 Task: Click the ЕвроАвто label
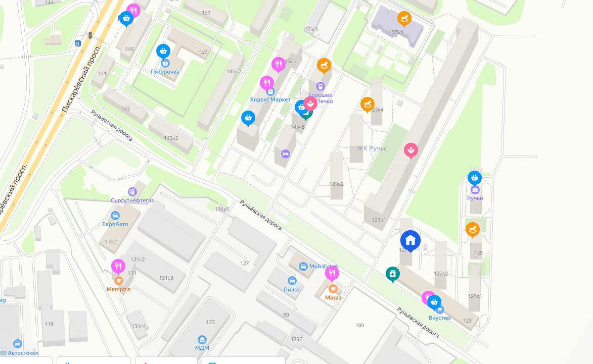point(115,224)
